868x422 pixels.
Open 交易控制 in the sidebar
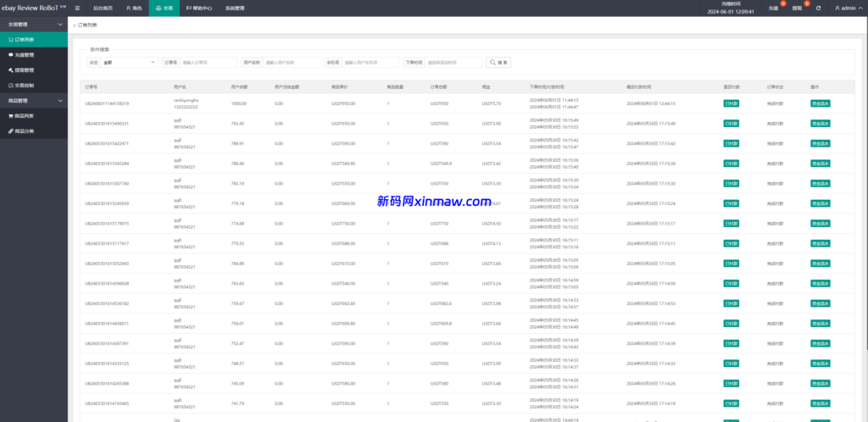(x=34, y=86)
